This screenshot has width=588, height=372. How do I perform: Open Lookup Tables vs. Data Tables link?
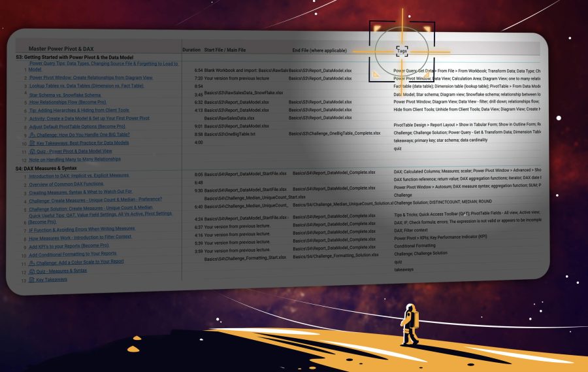click(x=86, y=86)
